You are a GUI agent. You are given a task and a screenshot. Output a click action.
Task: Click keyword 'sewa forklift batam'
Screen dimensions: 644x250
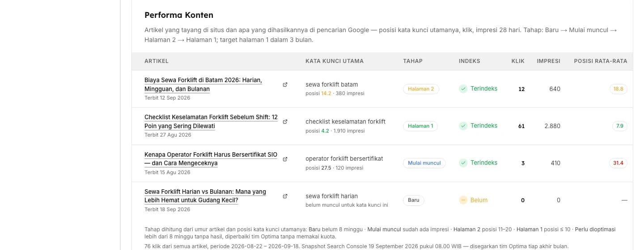click(332, 84)
